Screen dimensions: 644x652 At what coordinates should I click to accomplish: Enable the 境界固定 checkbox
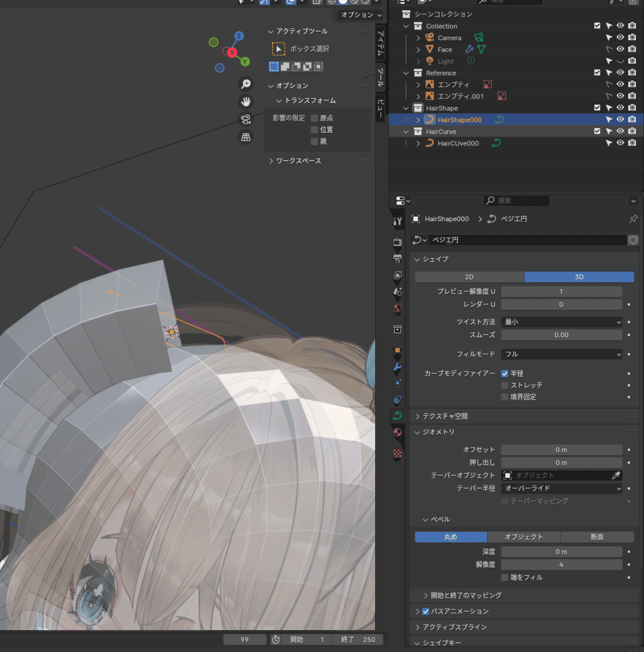(x=504, y=397)
